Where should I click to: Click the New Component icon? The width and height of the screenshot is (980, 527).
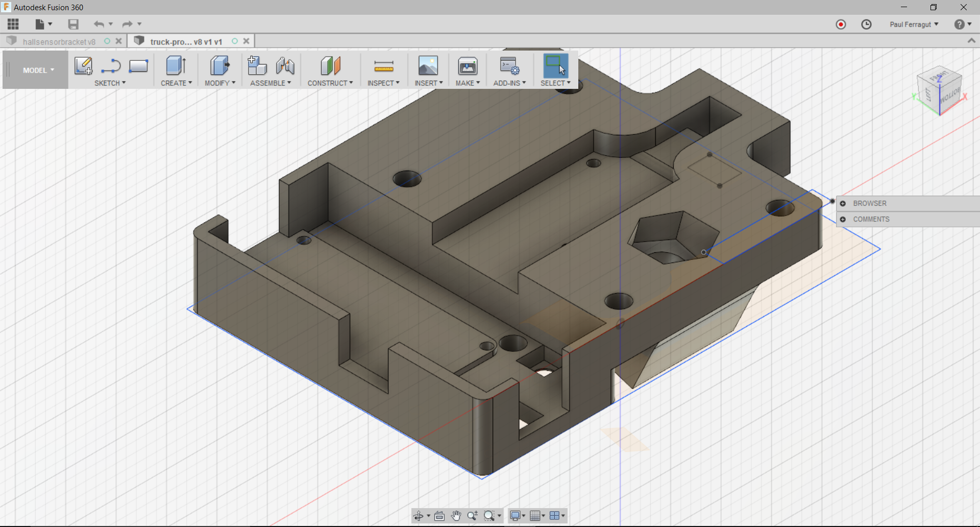[x=257, y=66]
